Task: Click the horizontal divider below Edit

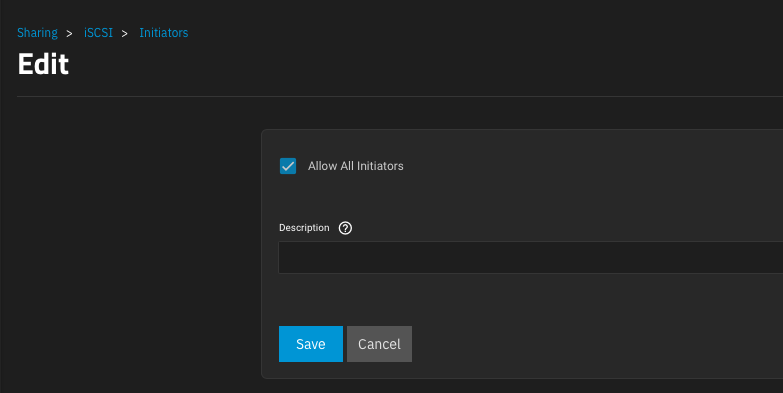Action: pyautogui.click(x=399, y=96)
